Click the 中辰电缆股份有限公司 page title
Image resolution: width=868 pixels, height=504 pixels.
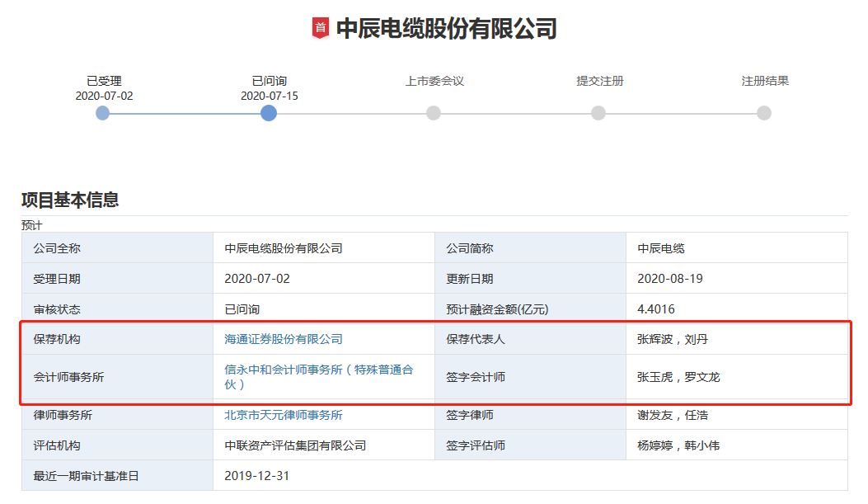point(446,29)
